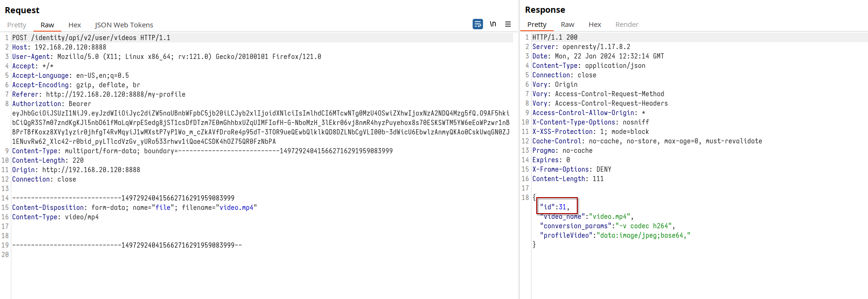Click the Authorization: Bearer header line

click(x=51, y=104)
